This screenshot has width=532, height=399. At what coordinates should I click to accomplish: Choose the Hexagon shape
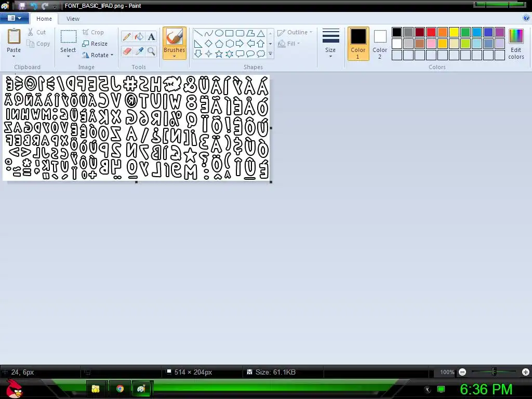(229, 44)
